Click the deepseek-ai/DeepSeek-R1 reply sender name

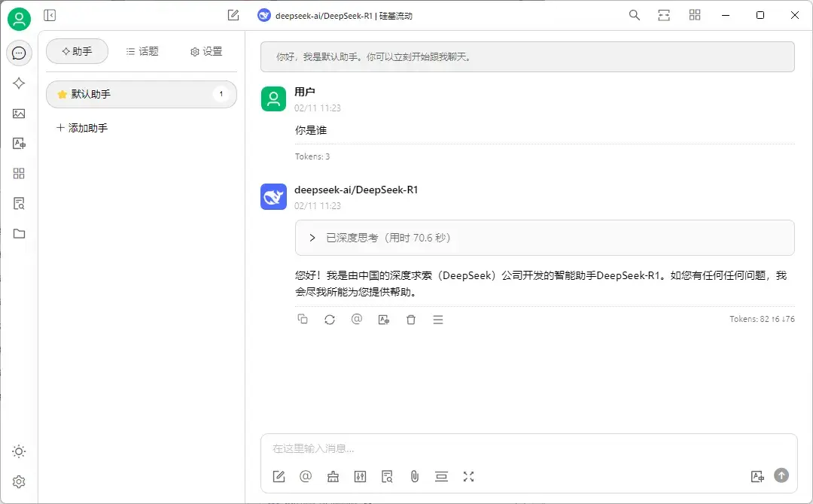pyautogui.click(x=356, y=190)
